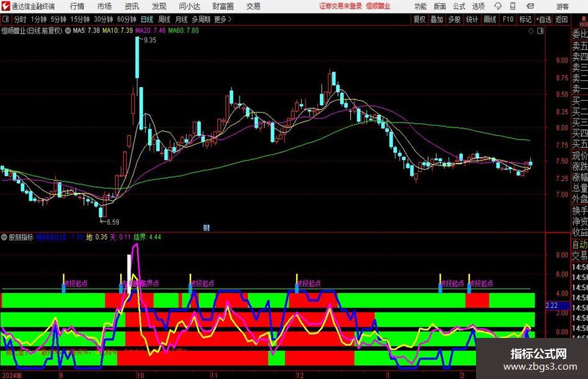Click the 画线 drawing toolbar button
The width and height of the screenshot is (588, 379).
click(x=490, y=19)
